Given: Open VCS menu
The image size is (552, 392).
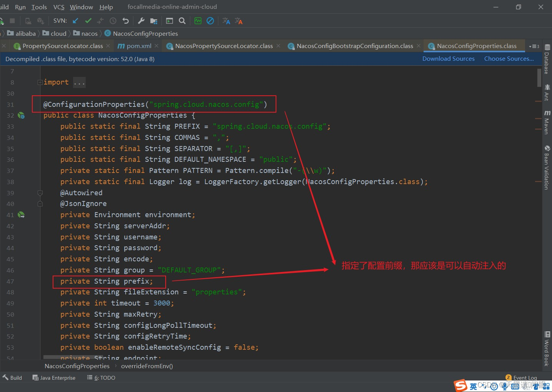Looking at the screenshot, I should click(59, 7).
